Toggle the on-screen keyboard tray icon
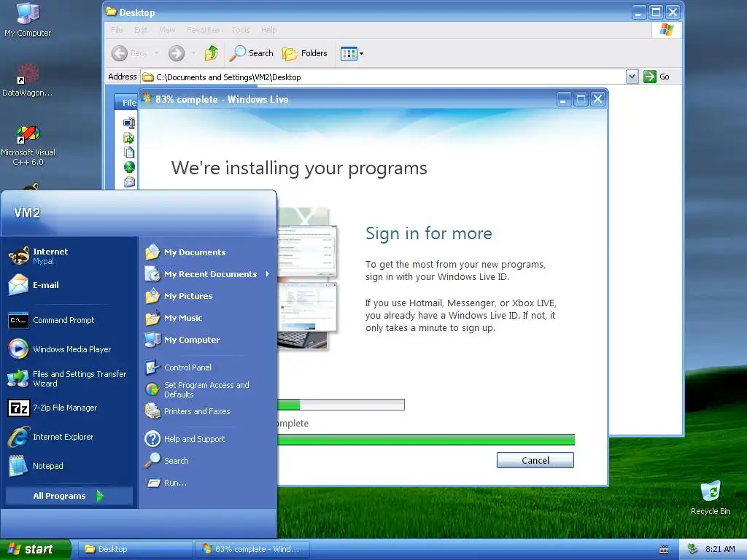 pyautogui.click(x=664, y=550)
